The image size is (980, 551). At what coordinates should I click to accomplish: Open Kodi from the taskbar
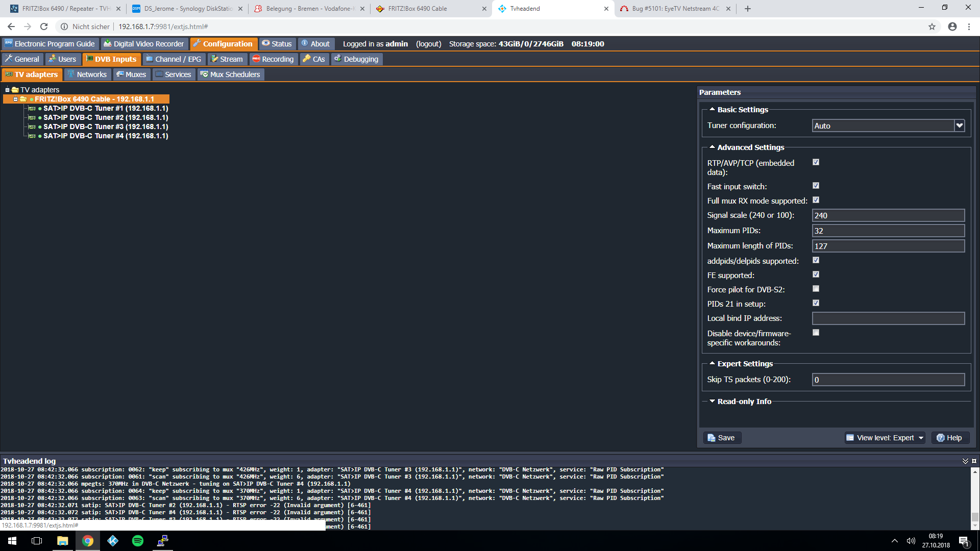coord(113,541)
